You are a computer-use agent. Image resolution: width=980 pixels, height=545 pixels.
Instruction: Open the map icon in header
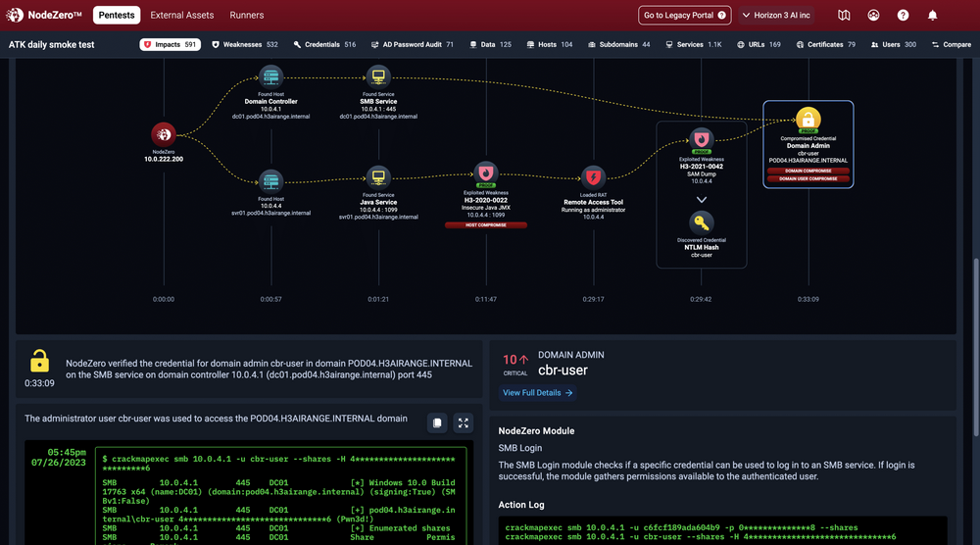coord(845,16)
